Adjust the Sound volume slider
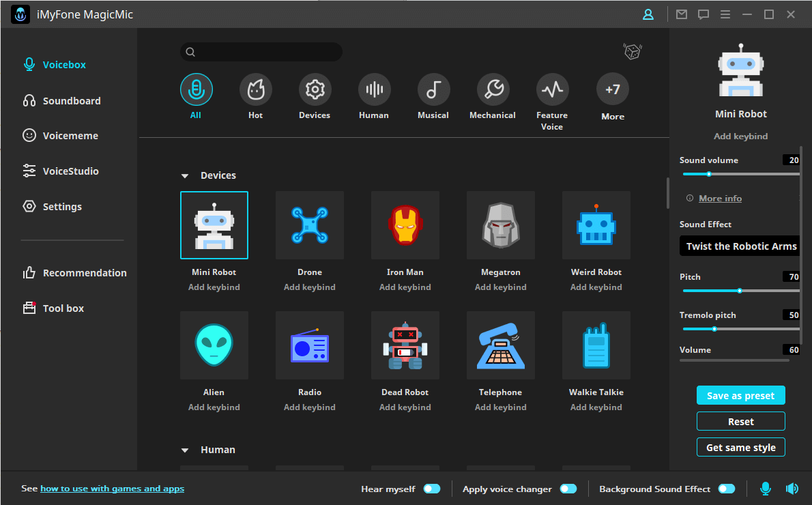Viewport: 812px width, 505px height. pos(741,174)
